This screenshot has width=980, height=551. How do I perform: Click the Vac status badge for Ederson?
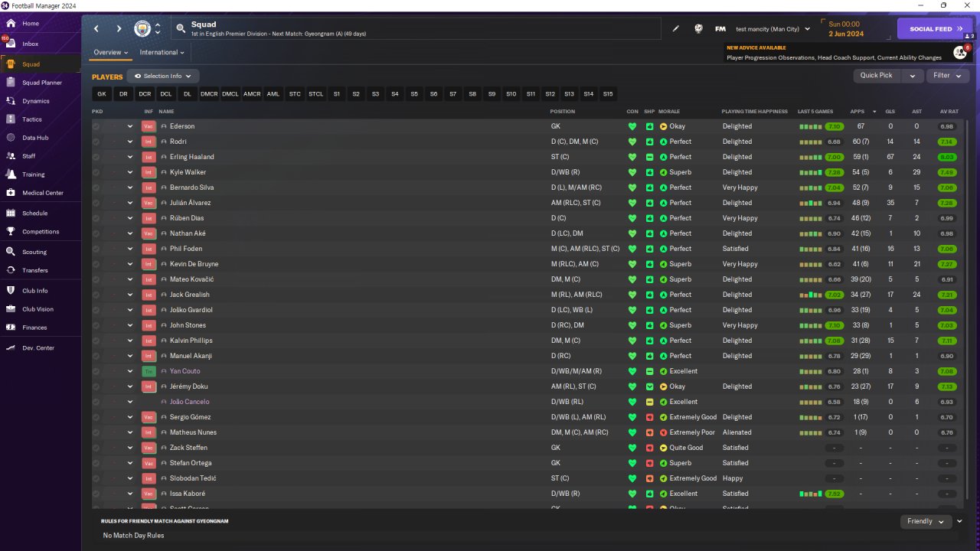(x=149, y=126)
